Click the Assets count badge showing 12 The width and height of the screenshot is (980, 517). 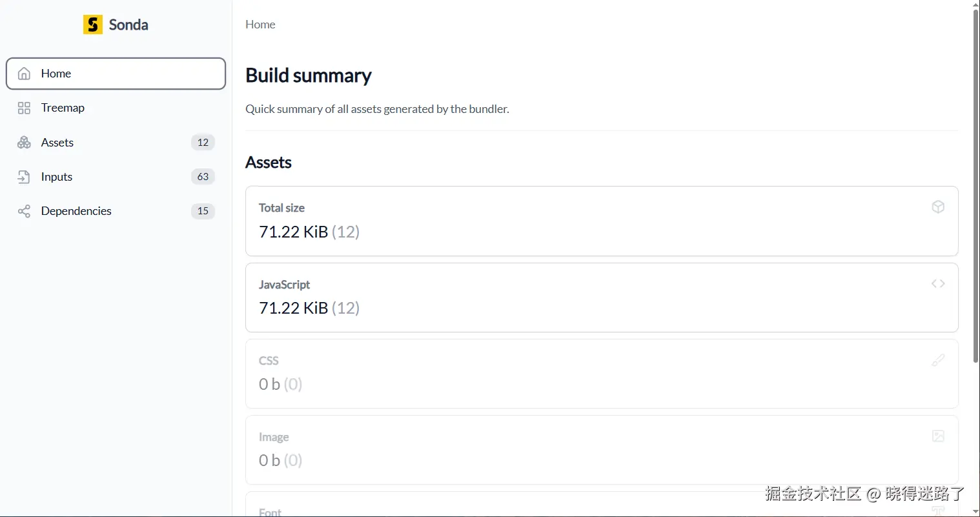pos(203,143)
